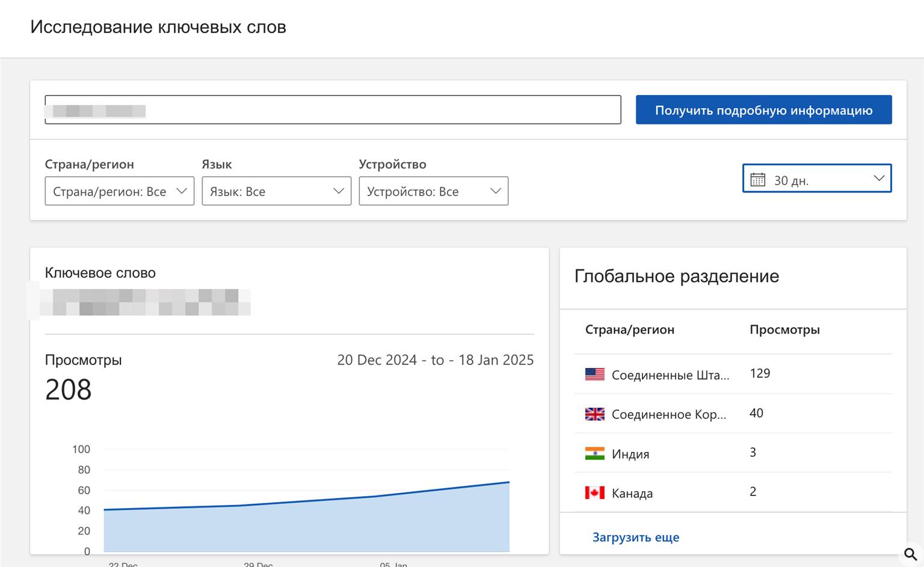Click the end point of views chart line
This screenshot has height=567, width=924.
pyautogui.click(x=509, y=482)
